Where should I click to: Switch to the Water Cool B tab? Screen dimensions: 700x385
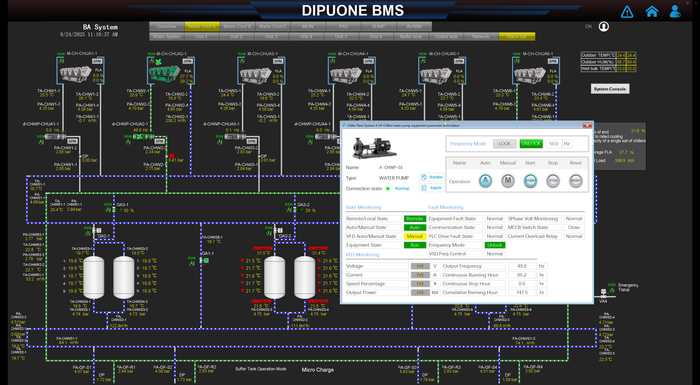[x=238, y=27]
